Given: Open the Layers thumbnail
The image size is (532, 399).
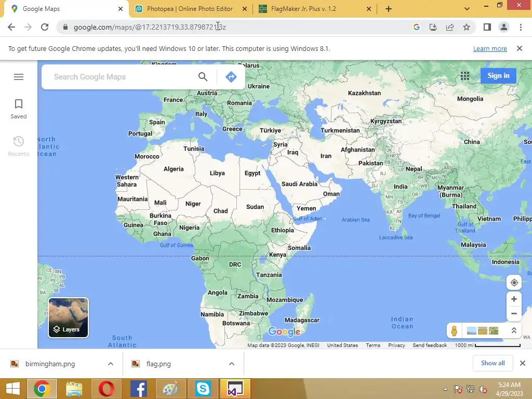Looking at the screenshot, I should tap(68, 318).
